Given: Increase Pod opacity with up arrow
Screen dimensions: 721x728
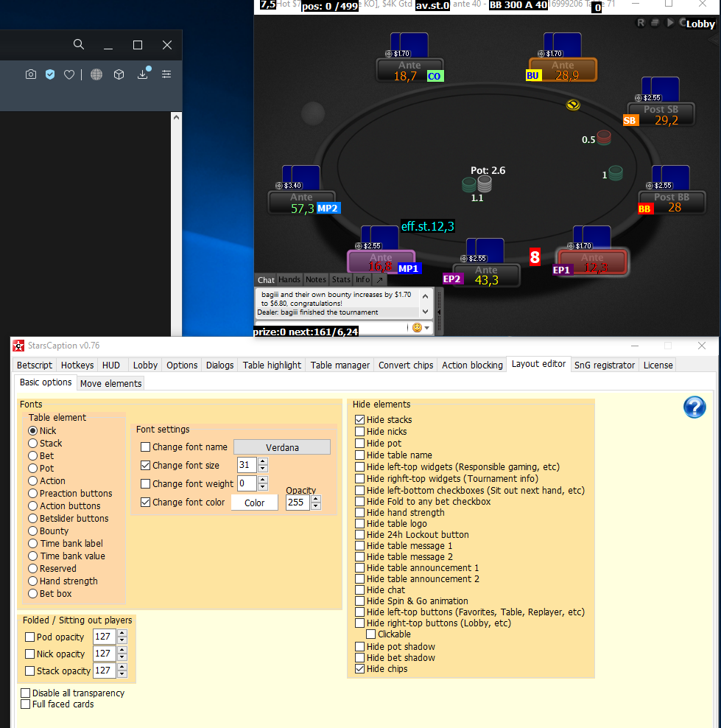Looking at the screenshot, I should tap(122, 633).
